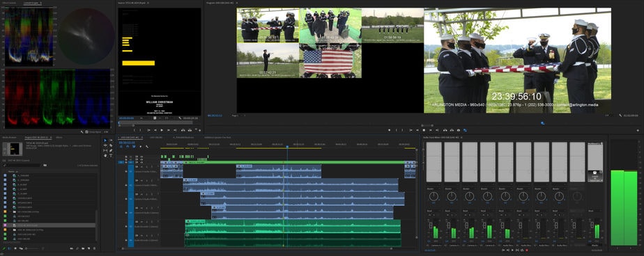Viewport: 644px width, 256px height.
Task: Switch to Effect Controls tab
Action: [x=9, y=3]
